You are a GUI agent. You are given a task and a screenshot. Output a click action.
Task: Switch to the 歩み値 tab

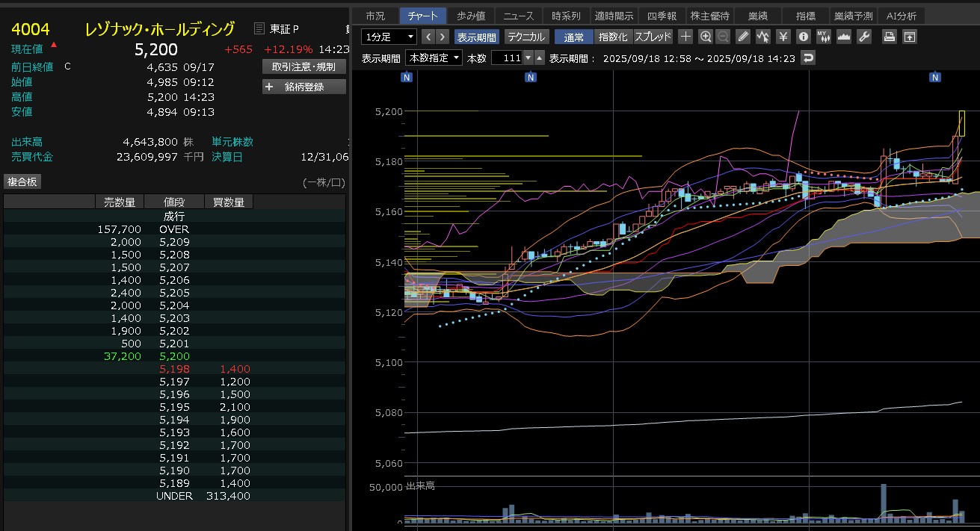tap(471, 15)
